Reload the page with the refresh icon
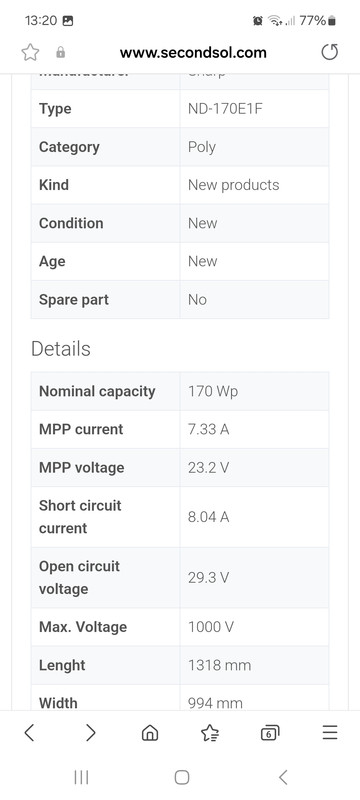 329,52
